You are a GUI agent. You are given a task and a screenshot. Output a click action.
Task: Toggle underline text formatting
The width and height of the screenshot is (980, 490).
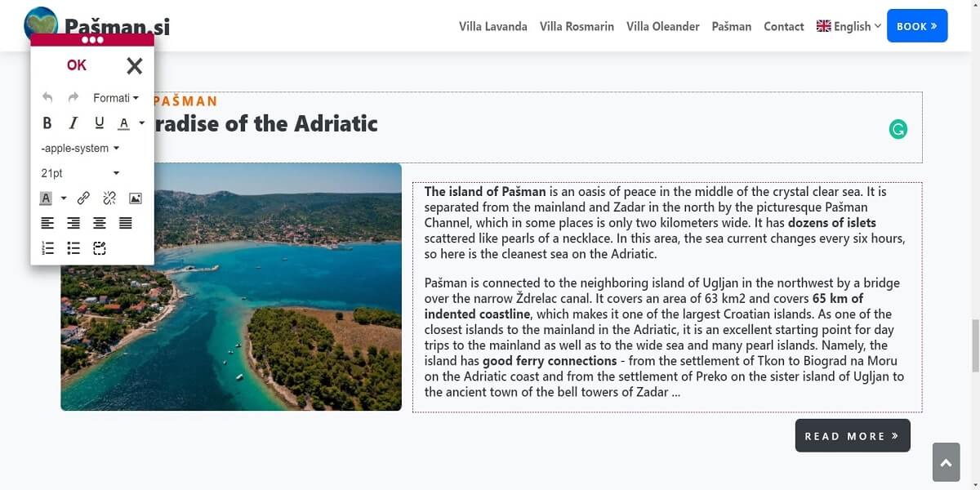[x=100, y=123]
